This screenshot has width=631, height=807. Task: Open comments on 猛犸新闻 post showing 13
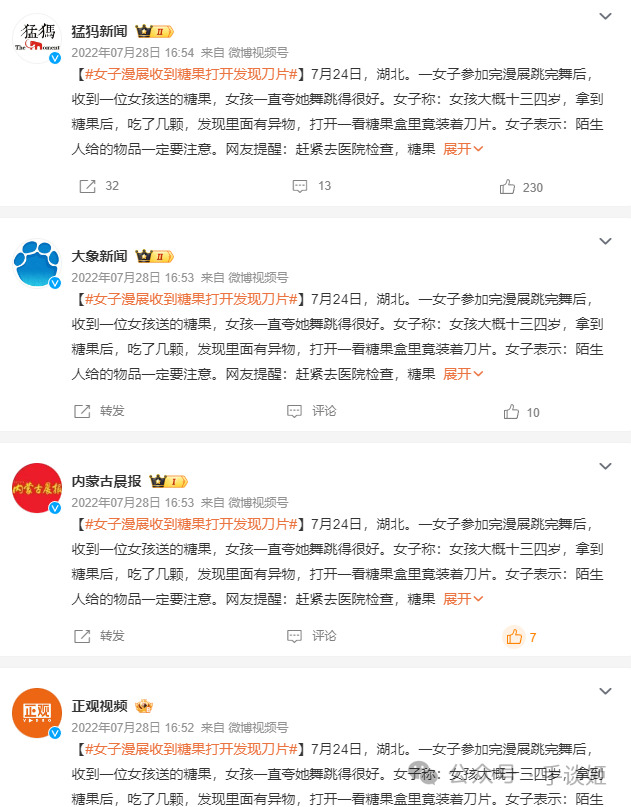coord(311,186)
